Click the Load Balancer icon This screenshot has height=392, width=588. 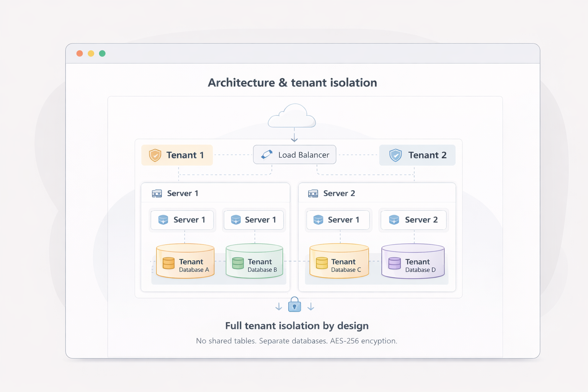pyautogui.click(x=267, y=154)
